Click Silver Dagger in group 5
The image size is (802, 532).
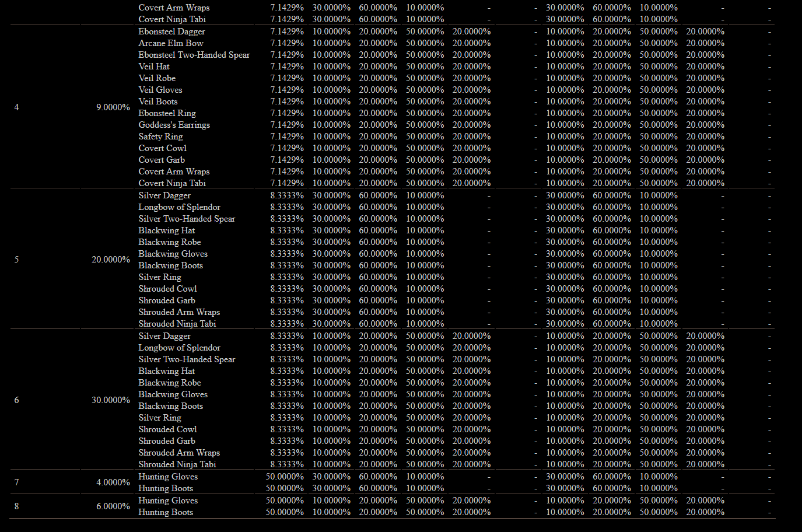164,195
